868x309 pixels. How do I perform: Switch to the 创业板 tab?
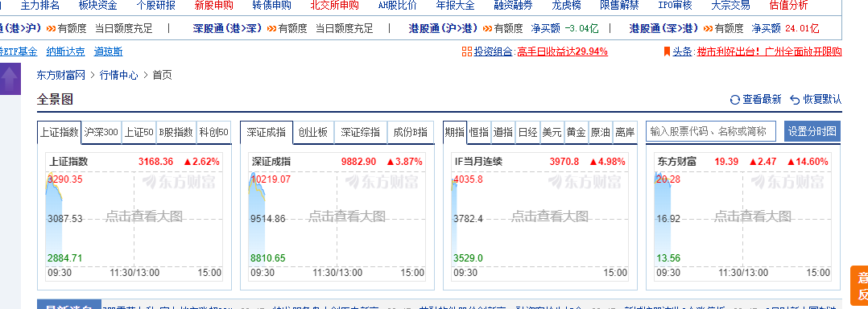pos(312,133)
